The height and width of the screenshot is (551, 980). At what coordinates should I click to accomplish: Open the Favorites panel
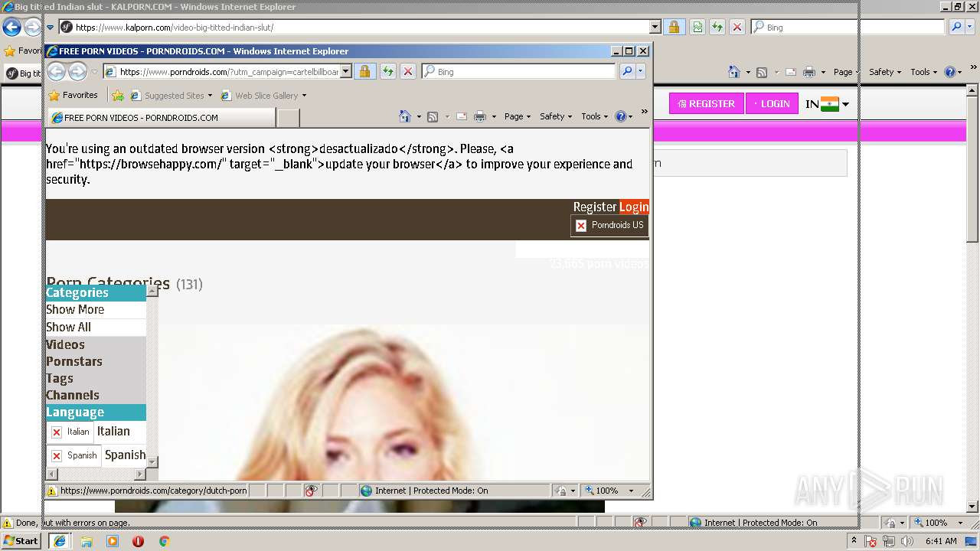pyautogui.click(x=73, y=96)
